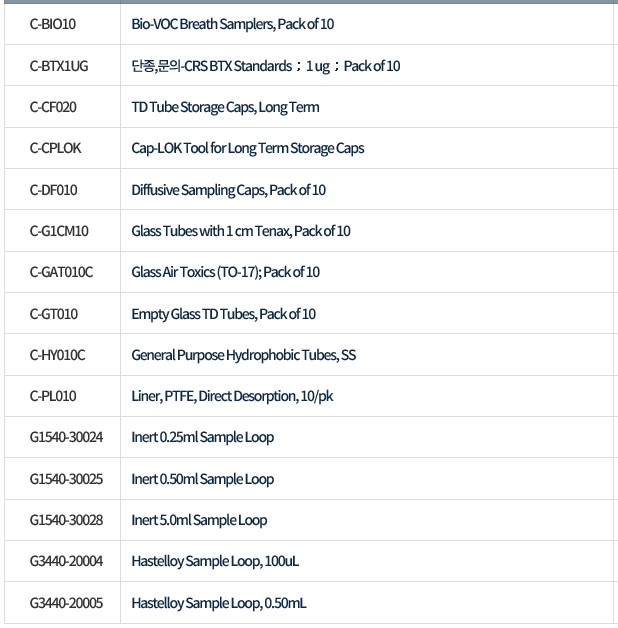The width and height of the screenshot is (618, 628).
Task: Click the C-HY010C part number
Action: click(x=57, y=355)
